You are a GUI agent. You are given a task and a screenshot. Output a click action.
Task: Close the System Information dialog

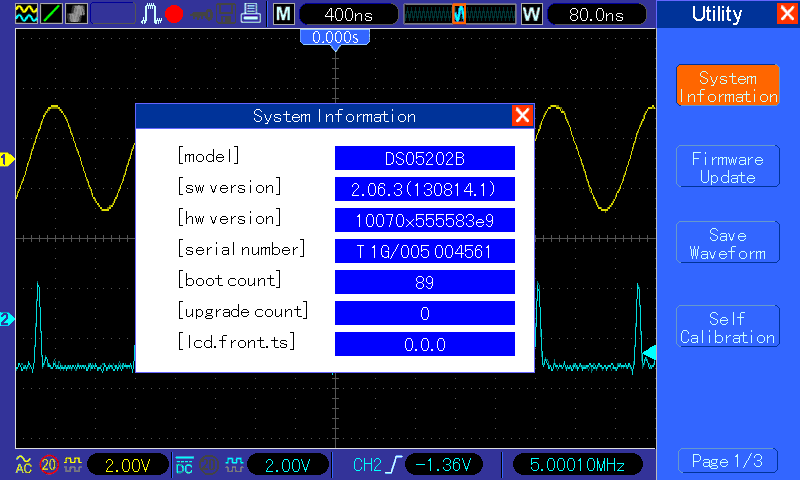coord(522,116)
